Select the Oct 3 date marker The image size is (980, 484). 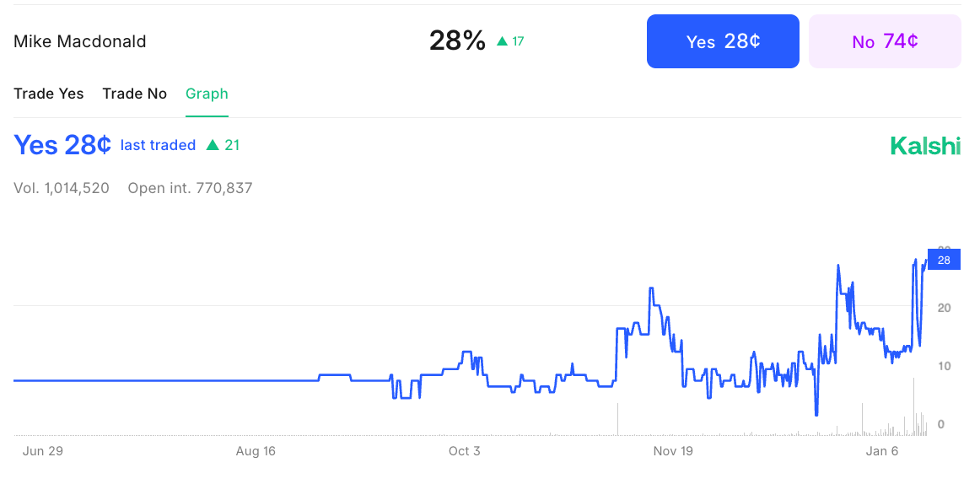pos(465,451)
